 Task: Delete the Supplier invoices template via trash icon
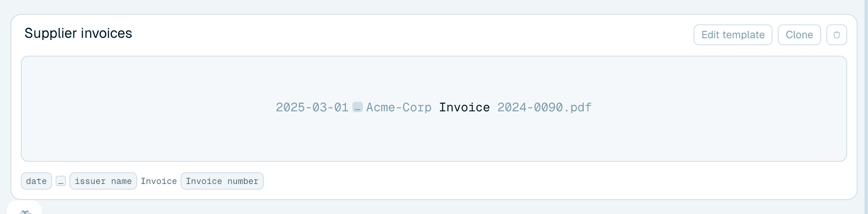pyautogui.click(x=836, y=35)
